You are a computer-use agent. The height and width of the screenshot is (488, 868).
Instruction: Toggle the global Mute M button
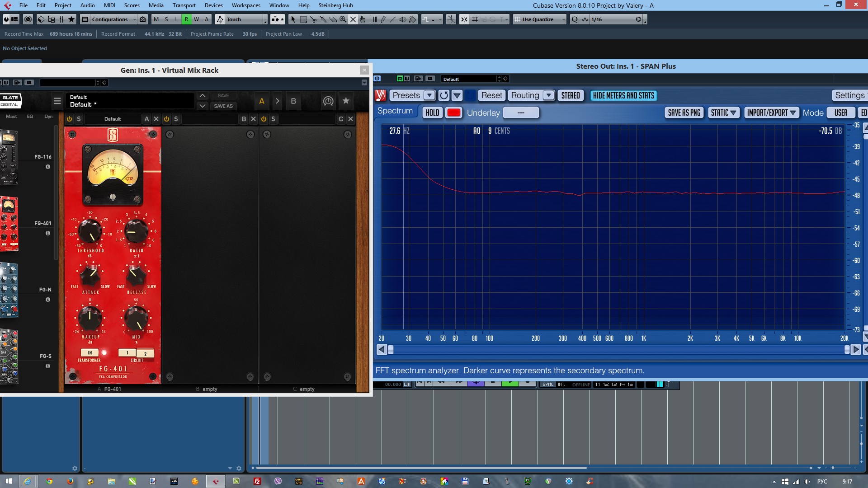tap(156, 19)
